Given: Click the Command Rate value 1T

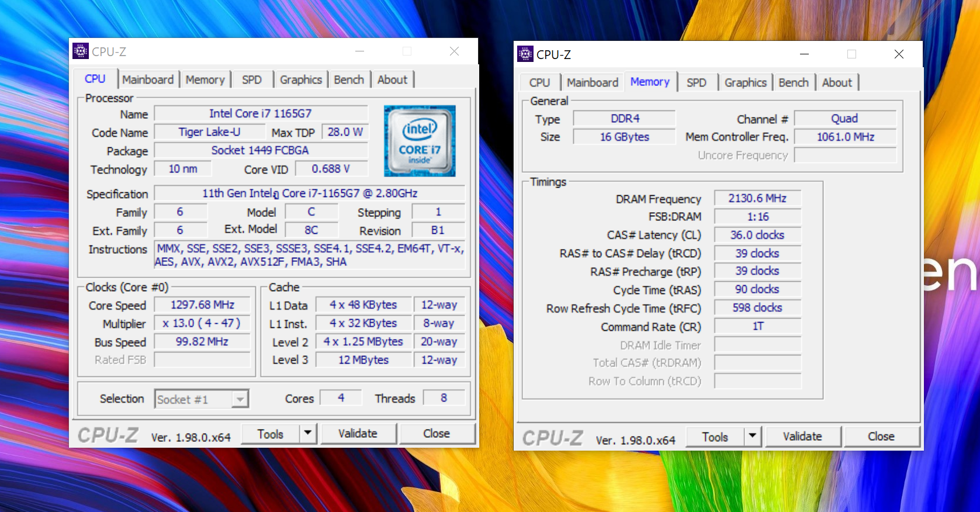Looking at the screenshot, I should point(758,326).
